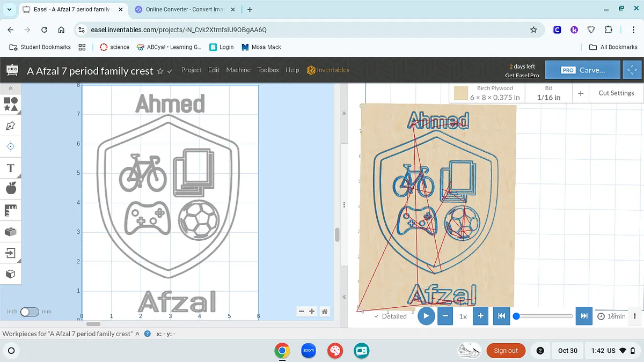The height and width of the screenshot is (362, 644).
Task: Open the Shapes tool
Action: pyautogui.click(x=10, y=104)
